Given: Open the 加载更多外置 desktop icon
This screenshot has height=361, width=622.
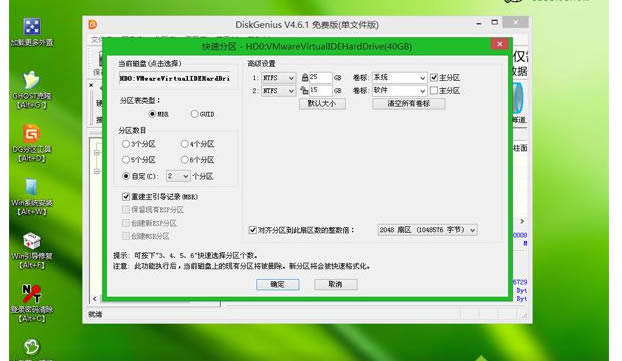Looking at the screenshot, I should pos(32,32).
